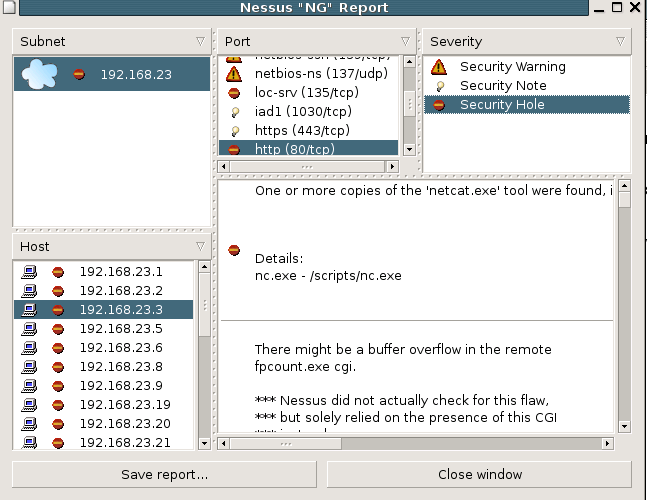Click the warning triangle icon next to netbios-ns

pyautogui.click(x=234, y=74)
